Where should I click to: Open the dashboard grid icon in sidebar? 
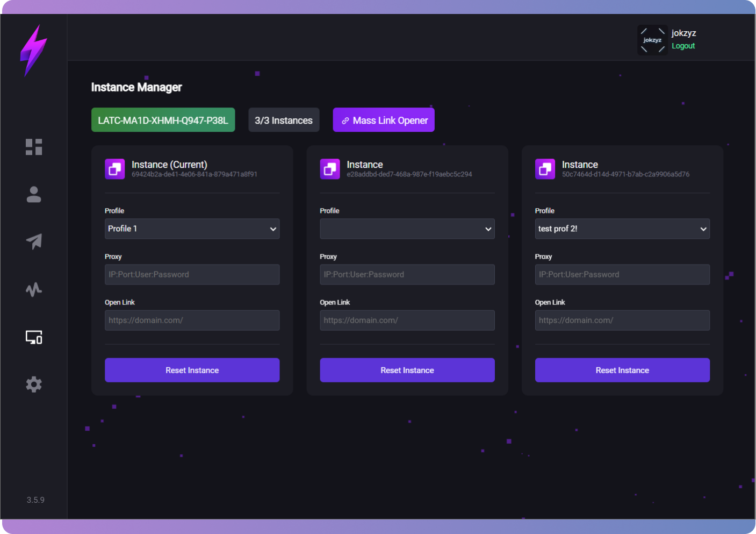pos(34,147)
